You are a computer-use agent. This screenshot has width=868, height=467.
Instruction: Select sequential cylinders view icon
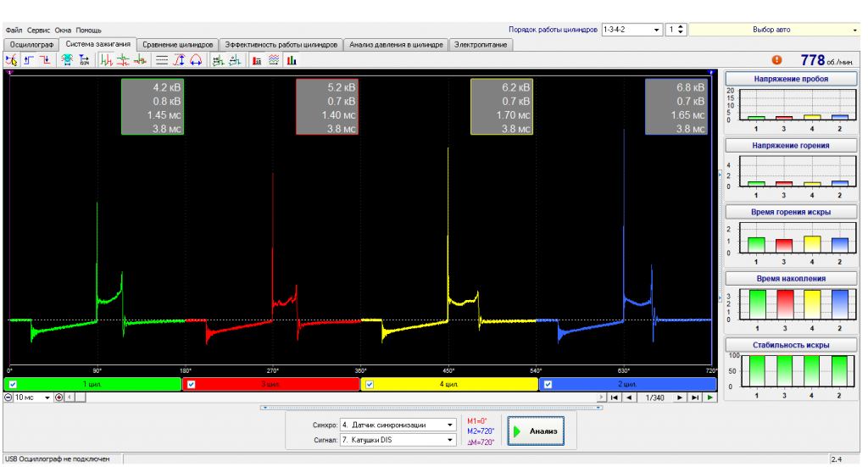(106, 60)
